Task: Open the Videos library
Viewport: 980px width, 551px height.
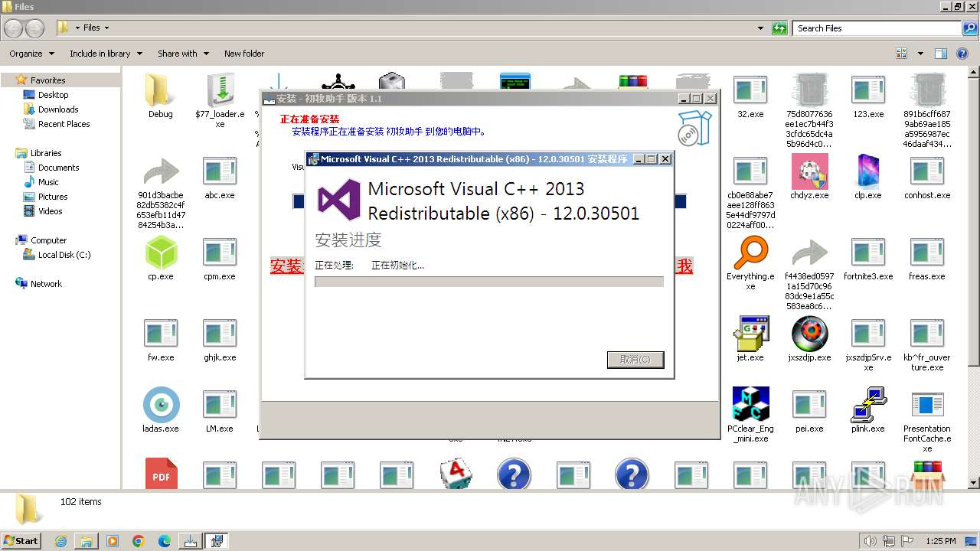Action: tap(51, 211)
